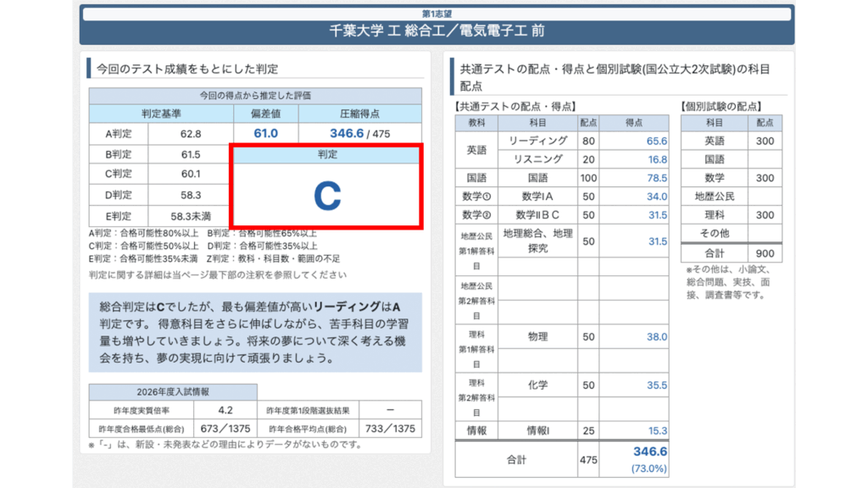Select the リスニング score 16.8
Viewport: 868px width, 488px height.
(x=656, y=159)
